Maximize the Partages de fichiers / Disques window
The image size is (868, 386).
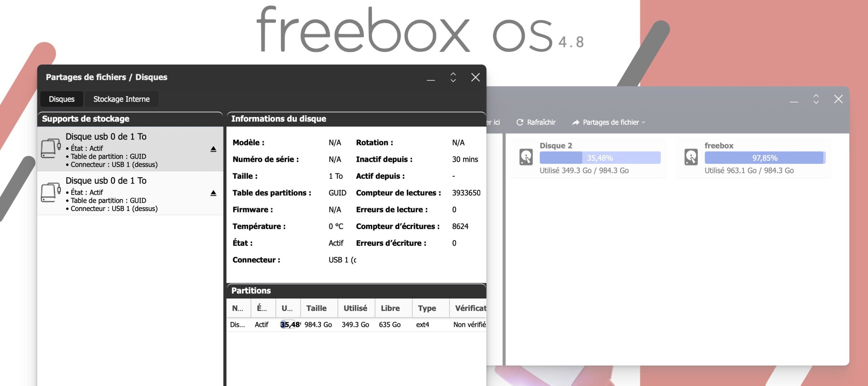[453, 77]
